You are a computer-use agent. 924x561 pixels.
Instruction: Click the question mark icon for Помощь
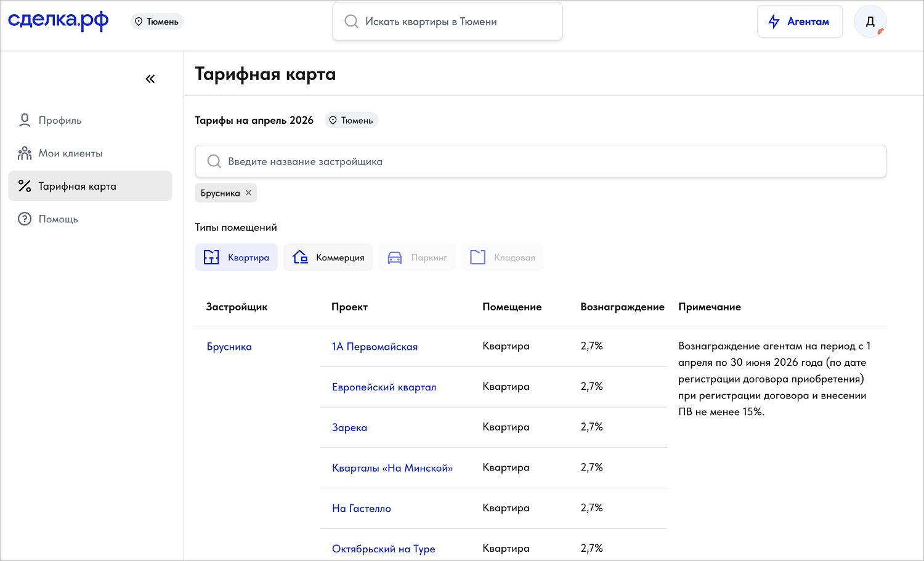25,219
